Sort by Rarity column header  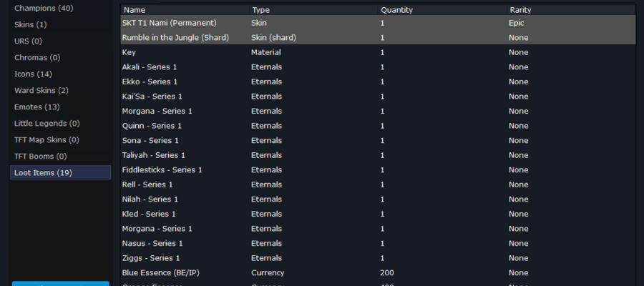pyautogui.click(x=571, y=10)
